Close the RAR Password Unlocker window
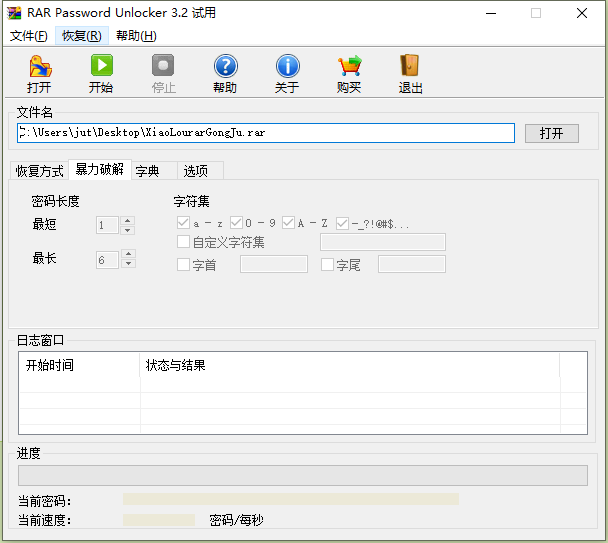 point(582,13)
